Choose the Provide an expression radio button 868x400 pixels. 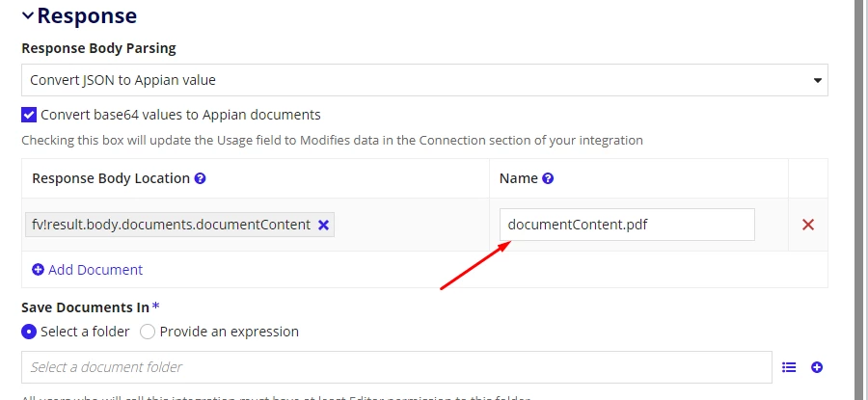[148, 332]
